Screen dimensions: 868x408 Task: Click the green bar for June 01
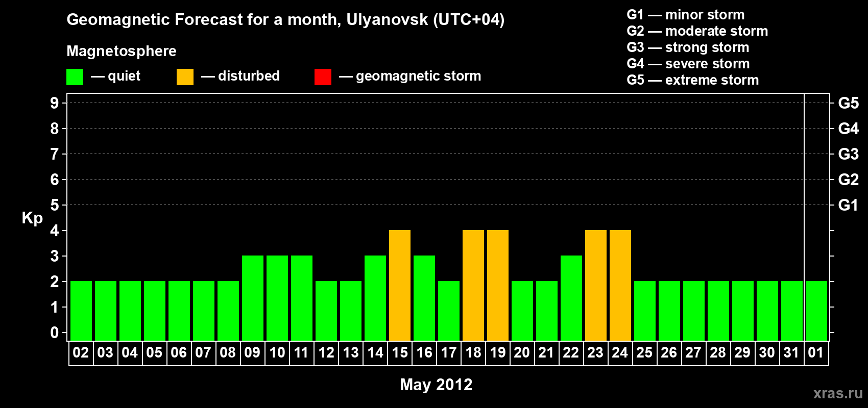816,311
